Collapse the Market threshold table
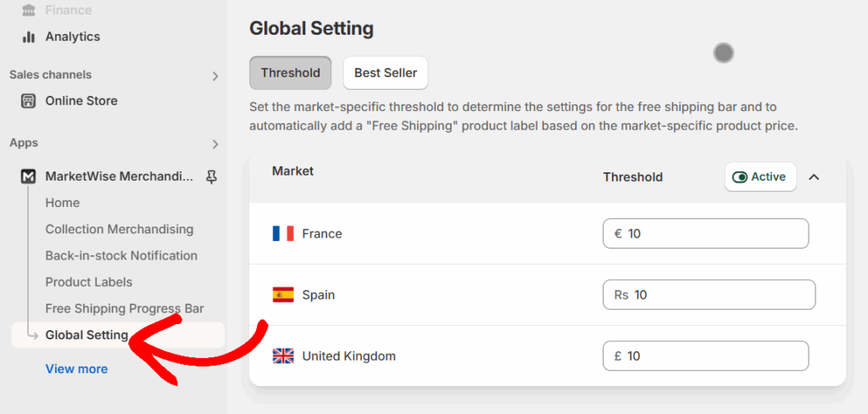Image resolution: width=868 pixels, height=414 pixels. point(814,177)
